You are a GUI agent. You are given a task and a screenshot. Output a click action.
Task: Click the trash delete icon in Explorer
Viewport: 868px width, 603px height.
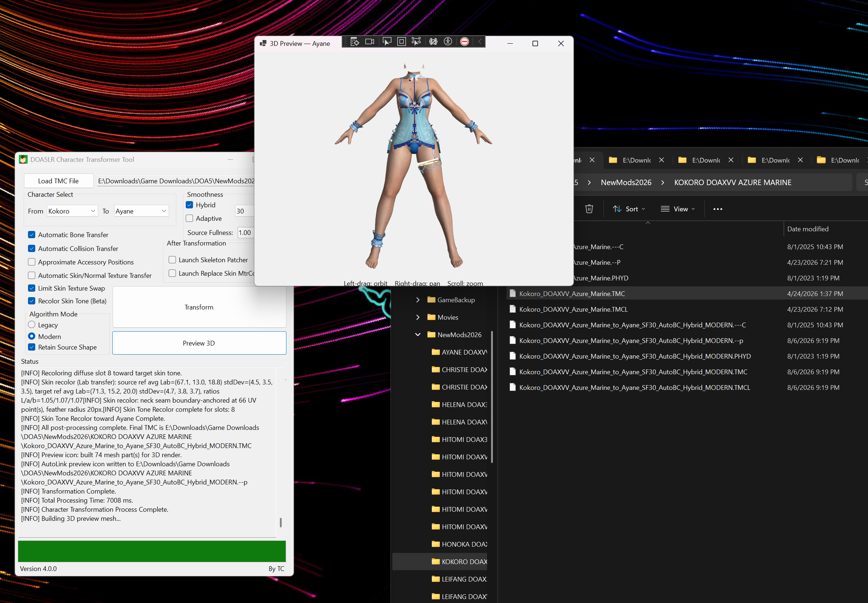[x=589, y=209]
